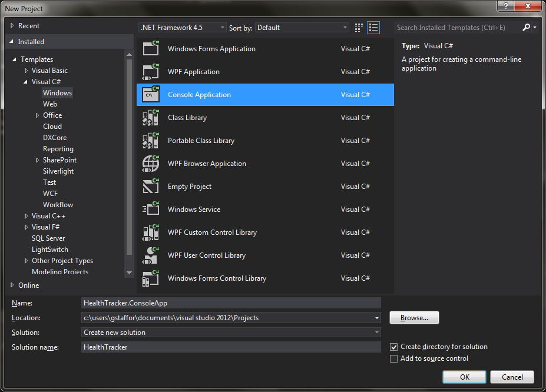Viewport: 546px width, 392px height.
Task: Click the WPF Custom Control Library icon
Action: tap(151, 232)
